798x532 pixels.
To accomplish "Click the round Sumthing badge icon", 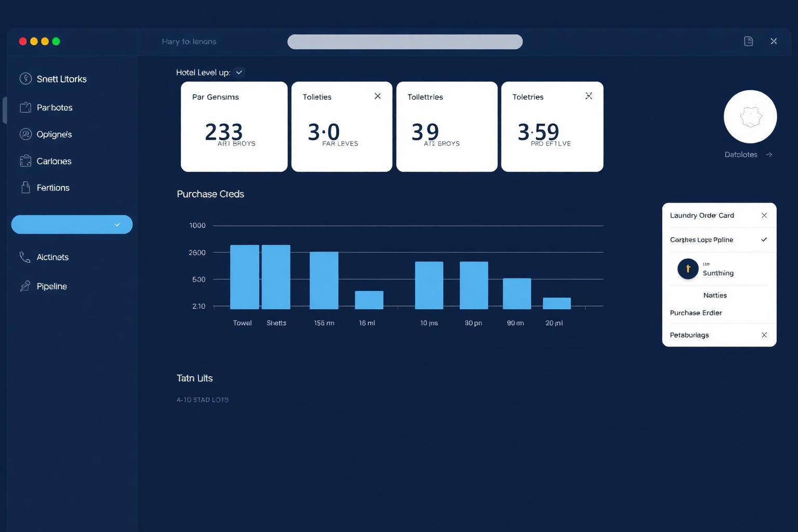I will (688, 269).
